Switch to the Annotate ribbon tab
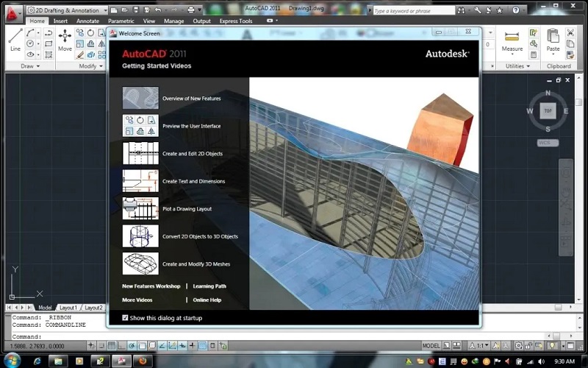588x368 pixels. point(87,21)
